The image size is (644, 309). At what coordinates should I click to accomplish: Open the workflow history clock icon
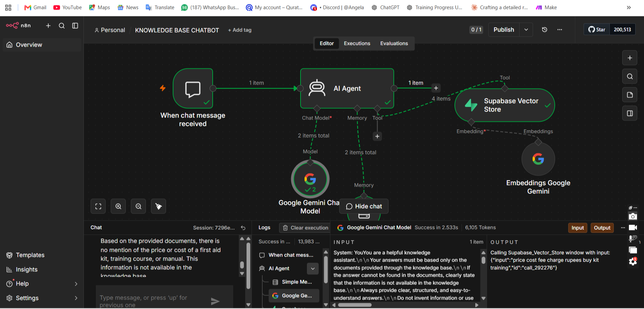pyautogui.click(x=544, y=30)
